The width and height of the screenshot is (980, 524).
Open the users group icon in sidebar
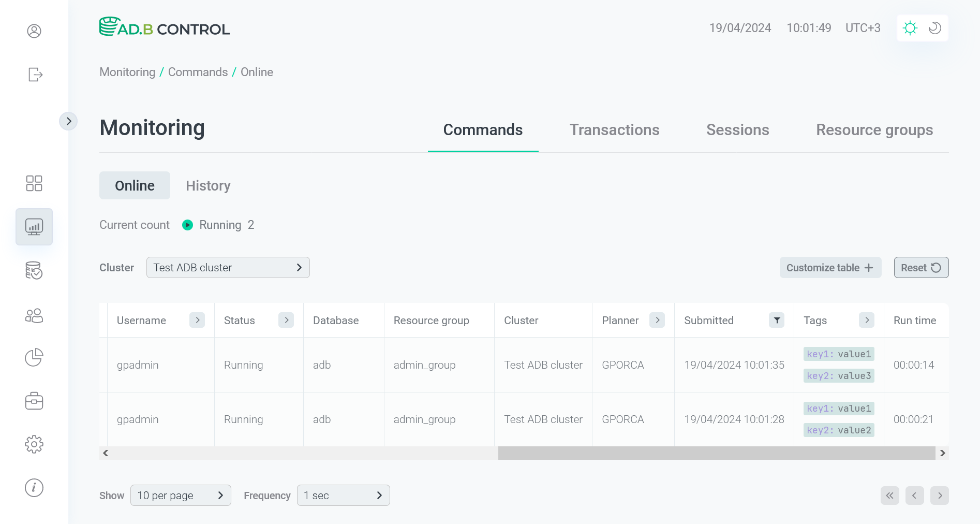pos(34,315)
